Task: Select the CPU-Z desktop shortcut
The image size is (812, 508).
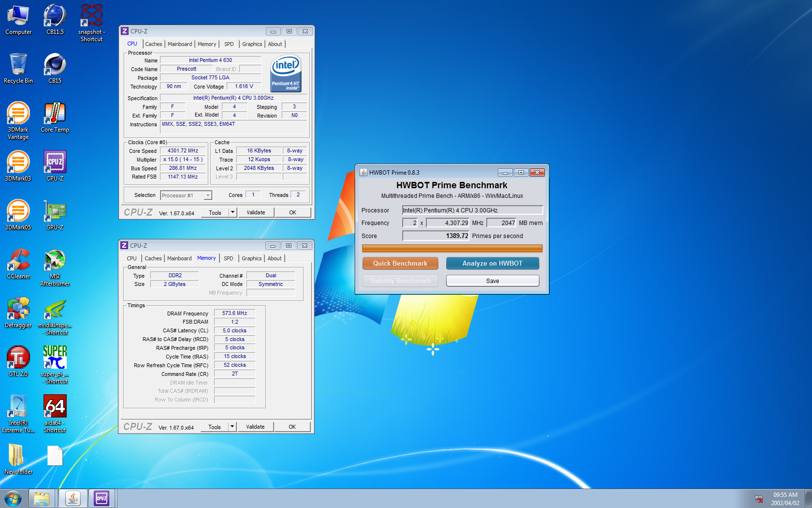Action: [x=55, y=166]
